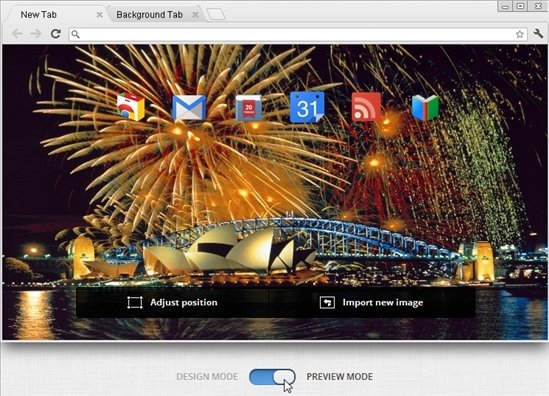Open the Google Books app icon
This screenshot has height=396, width=549.
click(x=425, y=107)
